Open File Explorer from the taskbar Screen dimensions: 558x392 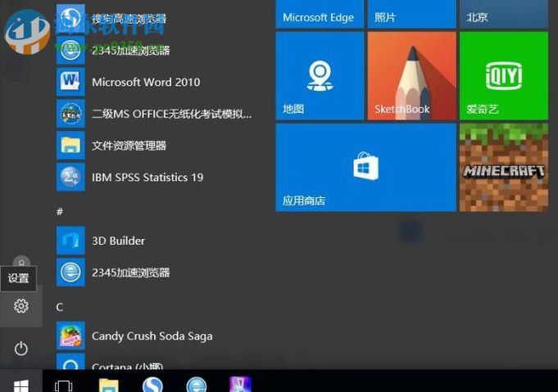point(108,385)
